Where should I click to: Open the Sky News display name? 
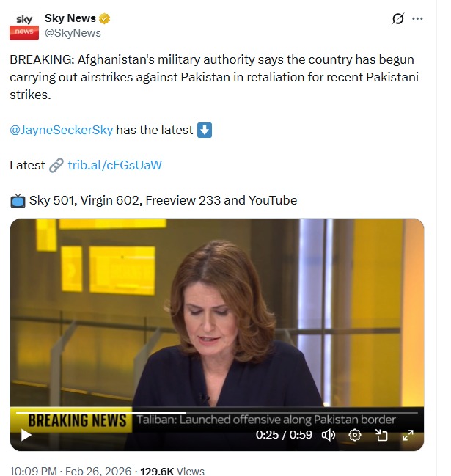click(x=70, y=18)
